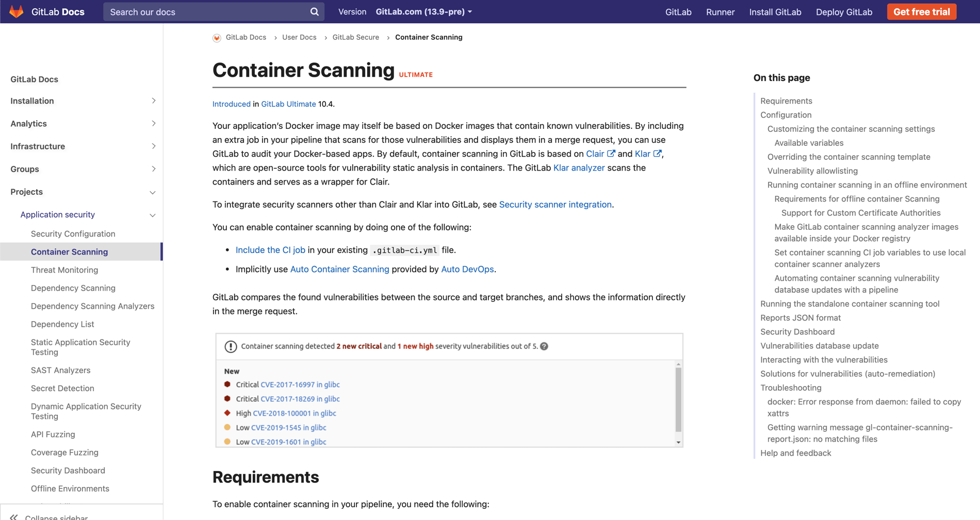The height and width of the screenshot is (520, 980).
Task: Open Install GitLab in top navigation
Action: 775,12
